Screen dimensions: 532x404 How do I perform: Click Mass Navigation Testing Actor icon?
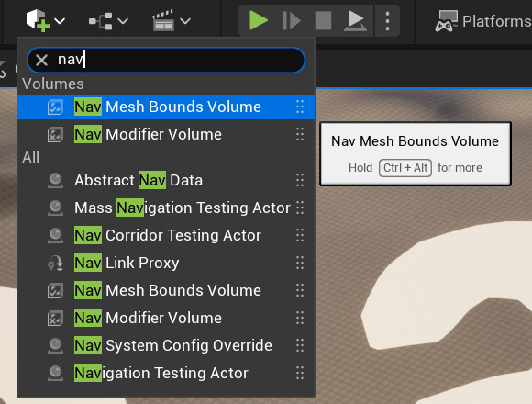point(55,208)
